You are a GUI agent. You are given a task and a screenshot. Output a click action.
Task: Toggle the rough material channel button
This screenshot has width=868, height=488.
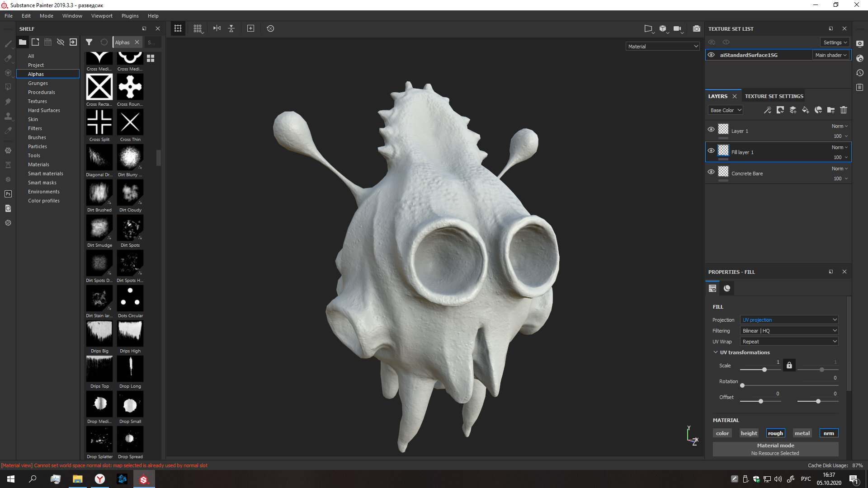pyautogui.click(x=775, y=433)
